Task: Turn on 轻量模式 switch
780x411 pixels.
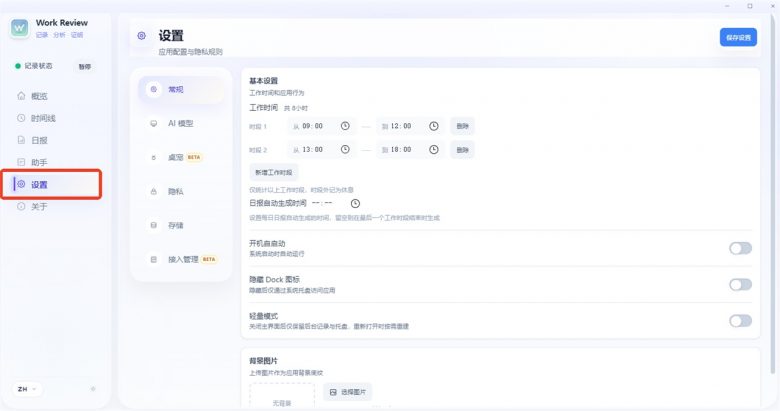Action: pyautogui.click(x=740, y=320)
